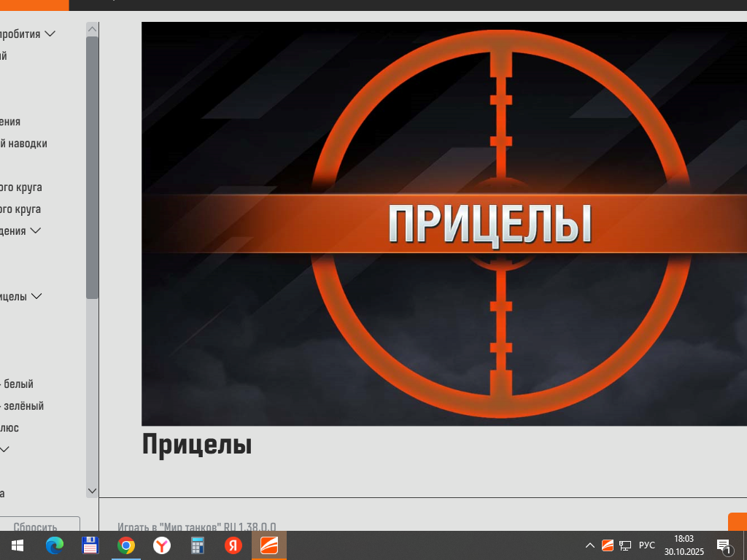747x560 pixels.
Task: Open the notification center icon
Action: point(724,546)
